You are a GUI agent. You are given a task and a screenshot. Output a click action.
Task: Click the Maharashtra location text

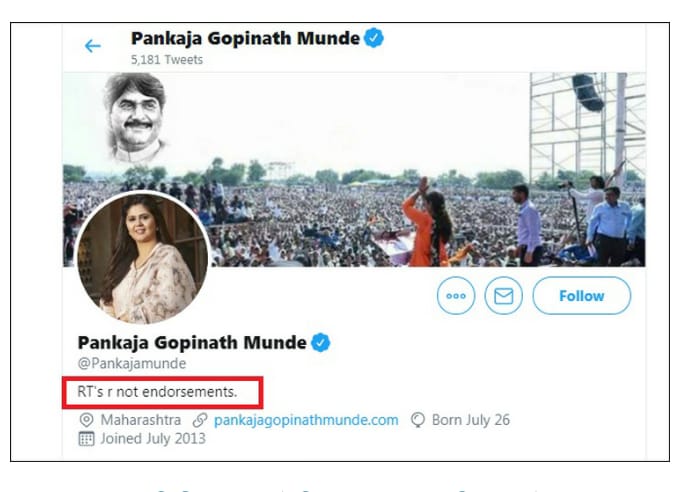pyautogui.click(x=140, y=420)
